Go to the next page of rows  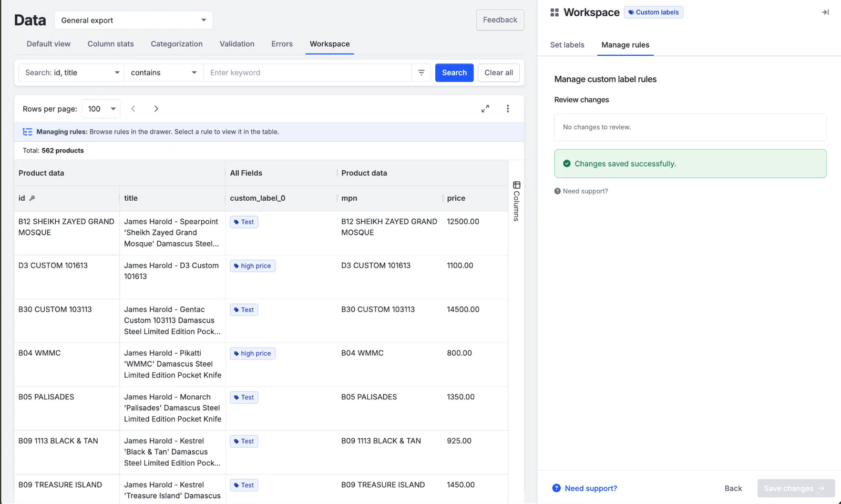click(156, 109)
